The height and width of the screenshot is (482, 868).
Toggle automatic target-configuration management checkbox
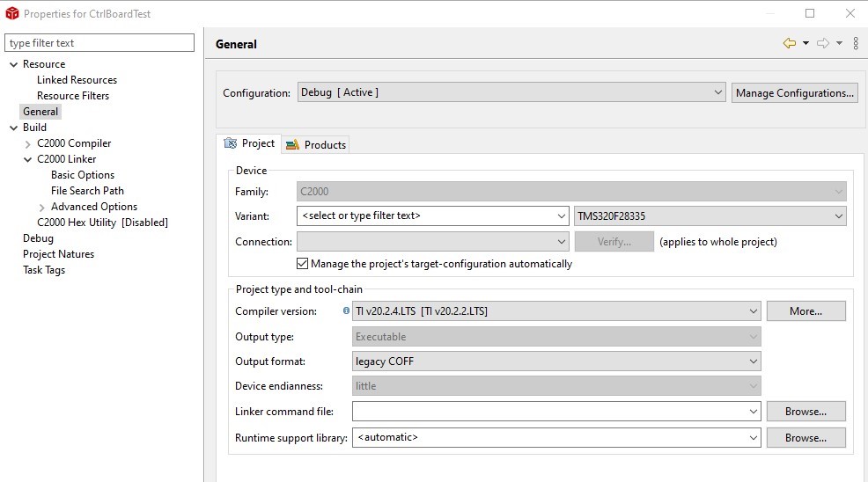303,264
